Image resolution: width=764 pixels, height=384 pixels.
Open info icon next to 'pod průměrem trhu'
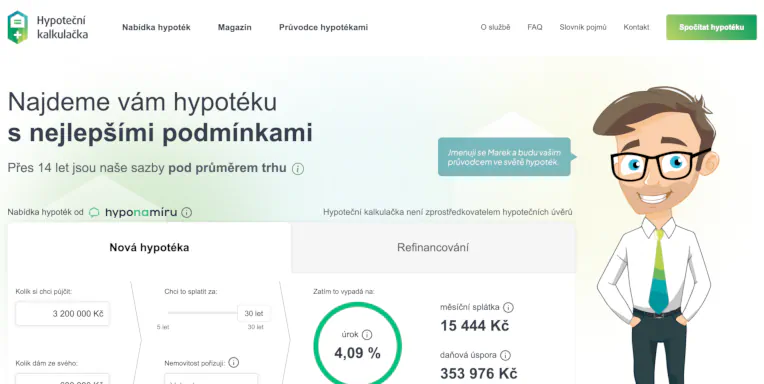coord(298,169)
